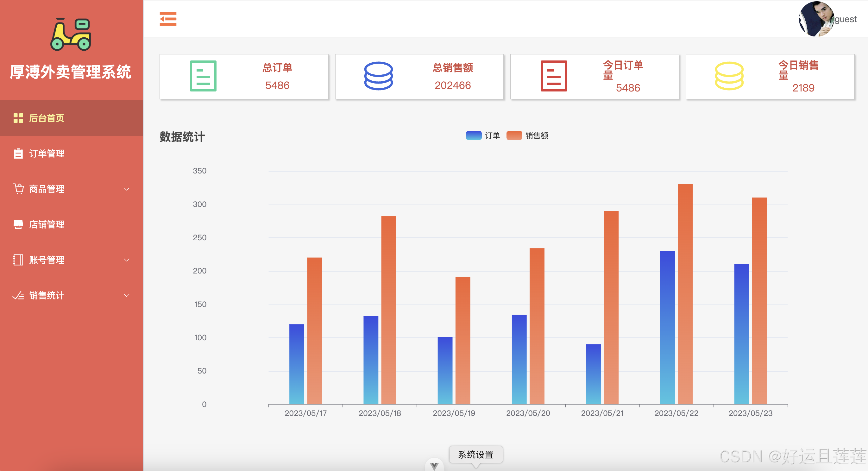
Task: Expand the 销售统计 submenu chevron
Action: pos(127,295)
